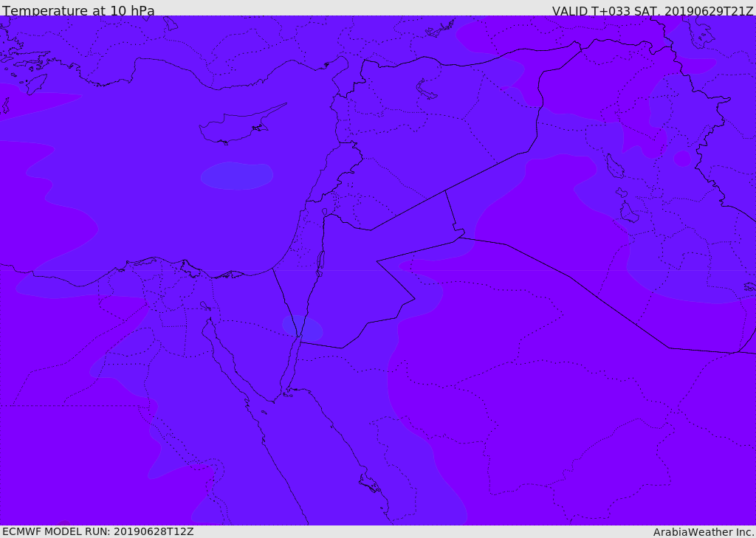Click the small purple oval over Iraq

(682, 159)
